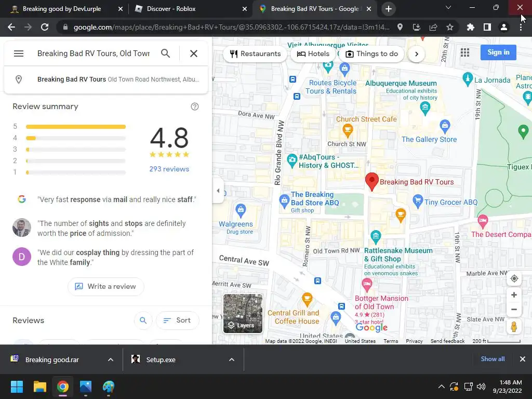Select the Things to do chip
Image resolution: width=532 pixels, height=399 pixels.
(x=372, y=54)
